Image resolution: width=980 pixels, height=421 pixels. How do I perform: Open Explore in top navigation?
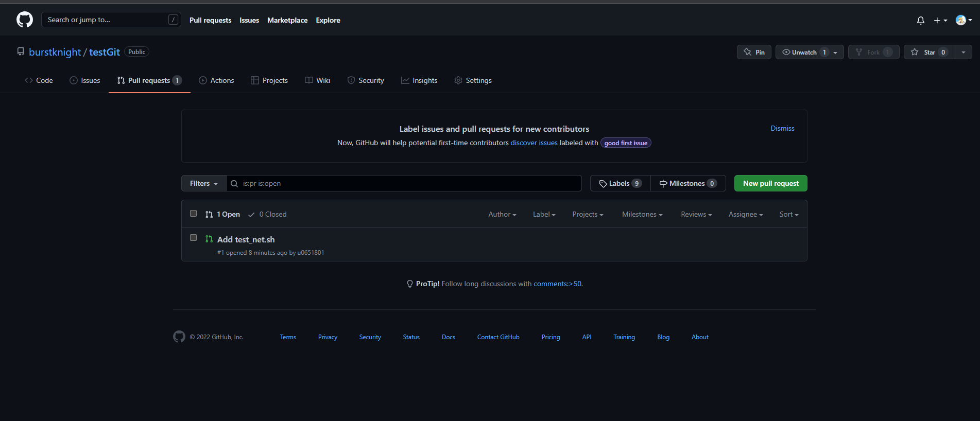pos(328,20)
